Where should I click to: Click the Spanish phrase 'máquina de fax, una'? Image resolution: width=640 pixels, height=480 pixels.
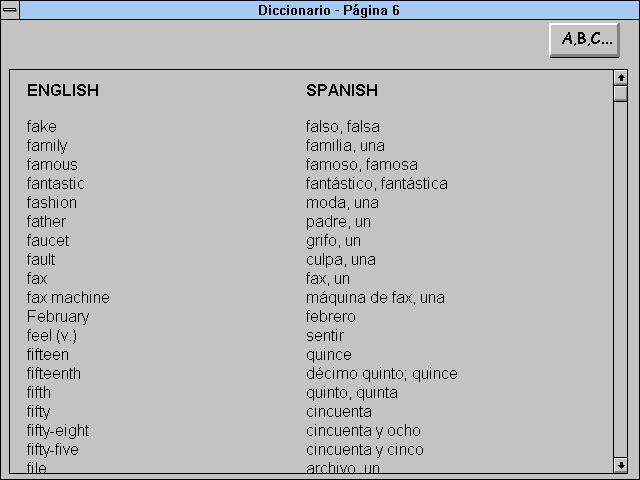coord(375,298)
